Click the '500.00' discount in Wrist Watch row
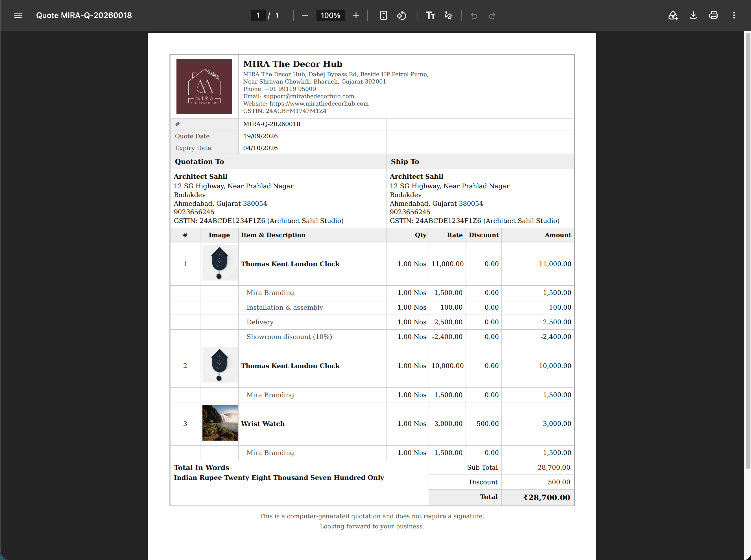The image size is (751, 560). [488, 424]
